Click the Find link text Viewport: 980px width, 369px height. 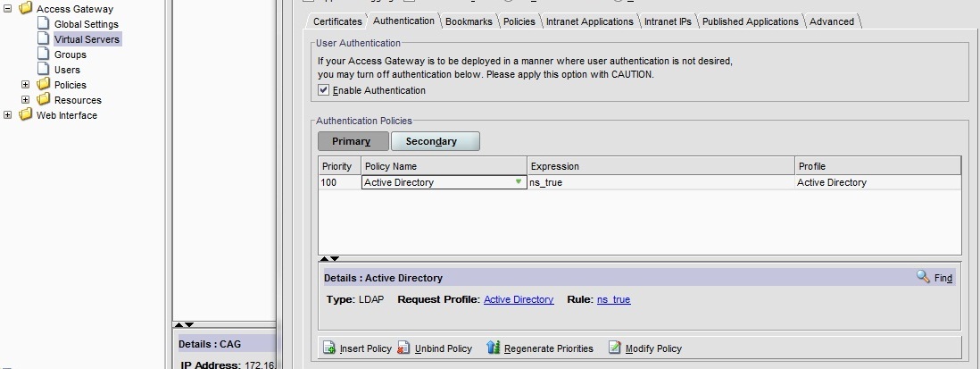(943, 278)
